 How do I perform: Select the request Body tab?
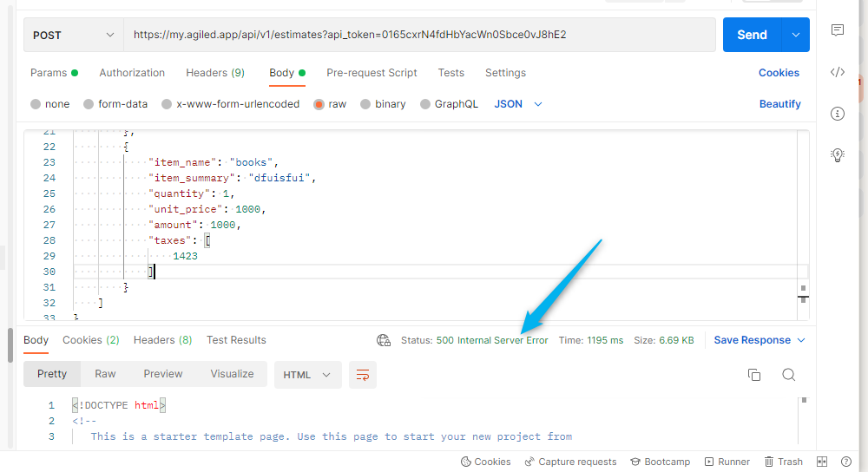pyautogui.click(x=287, y=73)
